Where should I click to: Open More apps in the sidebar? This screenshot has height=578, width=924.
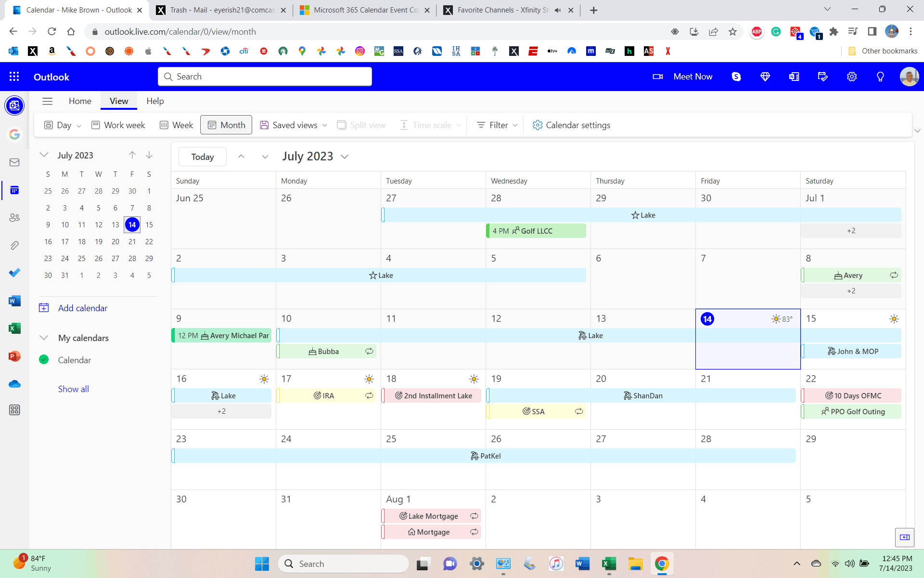coord(14,410)
